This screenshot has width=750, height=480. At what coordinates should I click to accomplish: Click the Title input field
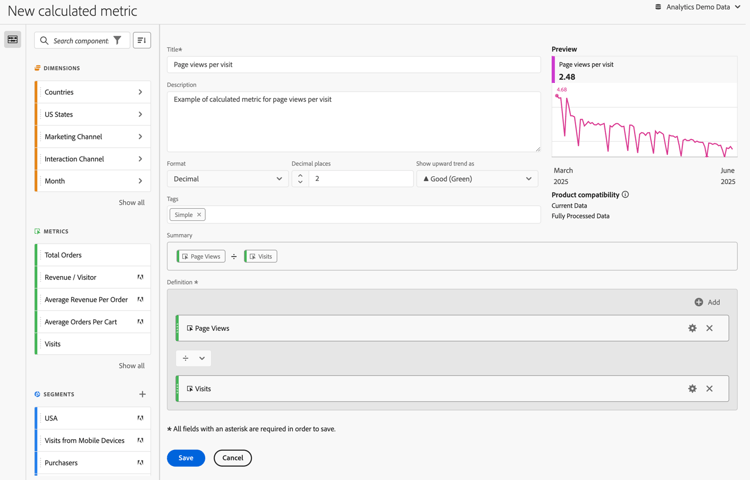354,64
